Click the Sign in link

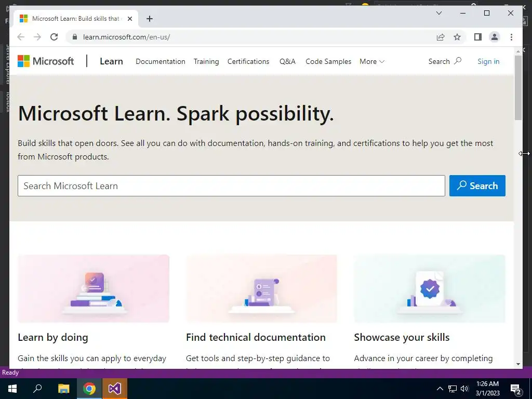click(x=488, y=61)
